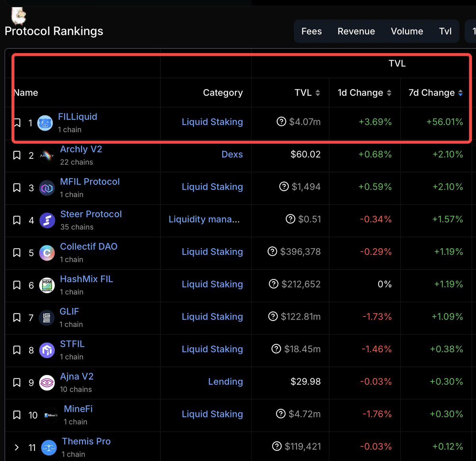Viewport: 476px width, 461px height.
Task: Click STFIL TVL help icon
Action: point(276,349)
